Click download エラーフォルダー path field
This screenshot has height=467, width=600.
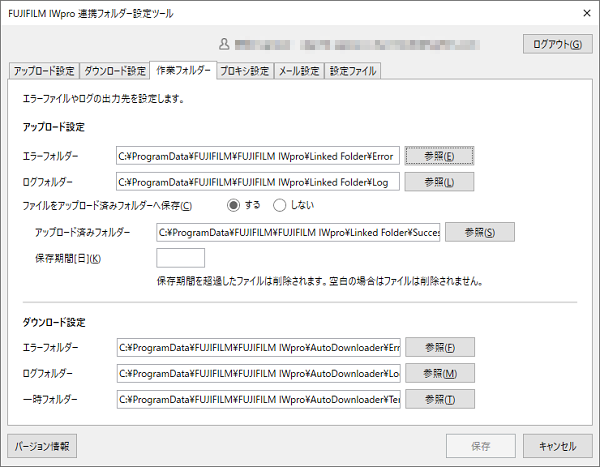pyautogui.click(x=259, y=347)
